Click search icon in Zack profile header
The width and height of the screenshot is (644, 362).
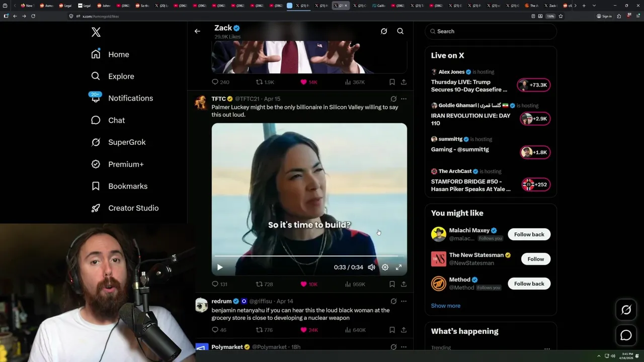[400, 31]
